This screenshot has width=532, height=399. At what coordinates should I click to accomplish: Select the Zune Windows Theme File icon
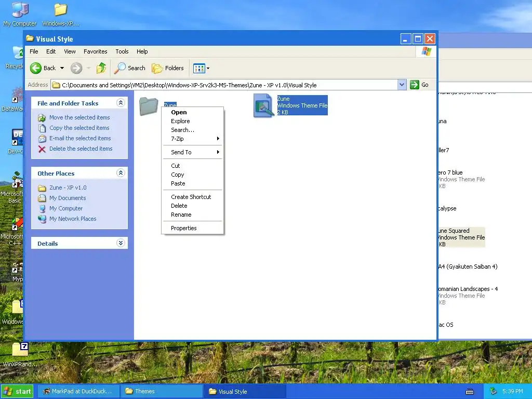(263, 105)
